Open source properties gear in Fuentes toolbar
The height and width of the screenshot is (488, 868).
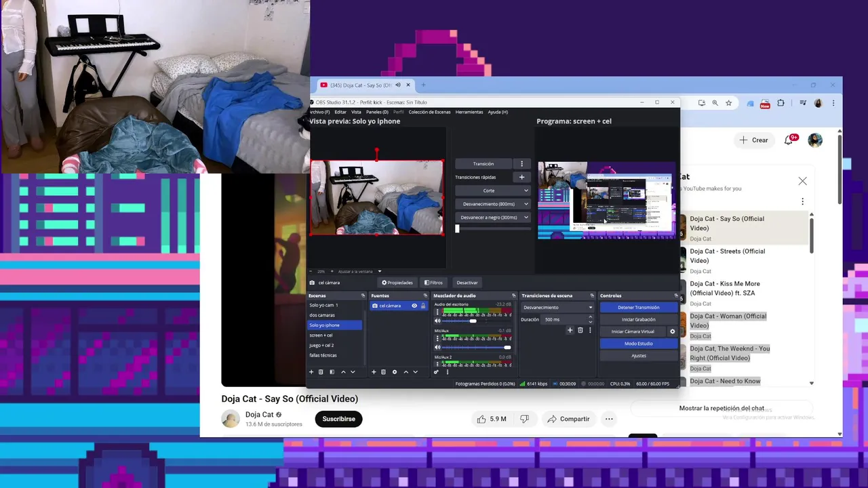point(395,372)
